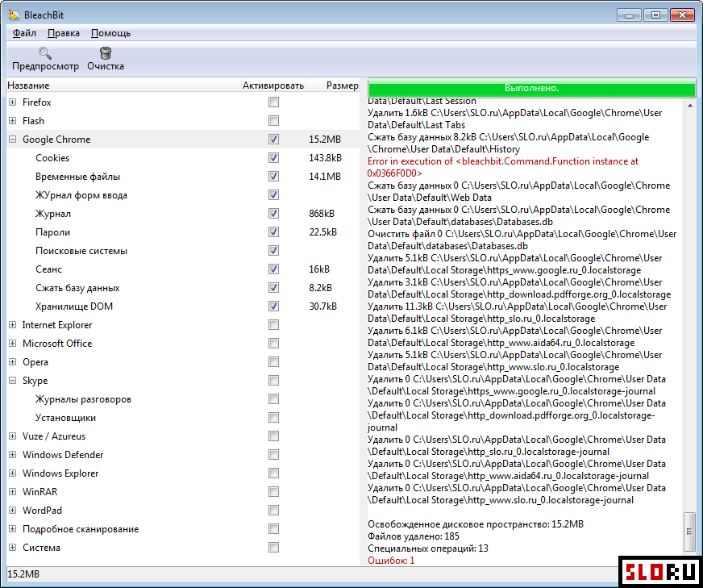703x588 pixels.
Task: Expand the WordPad tree node
Action: (x=13, y=511)
